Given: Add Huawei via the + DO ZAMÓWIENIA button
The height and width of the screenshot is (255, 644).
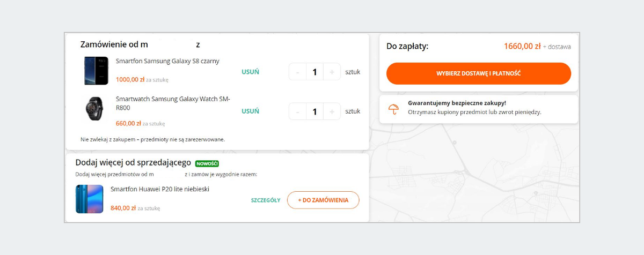Looking at the screenshot, I should pos(323,200).
